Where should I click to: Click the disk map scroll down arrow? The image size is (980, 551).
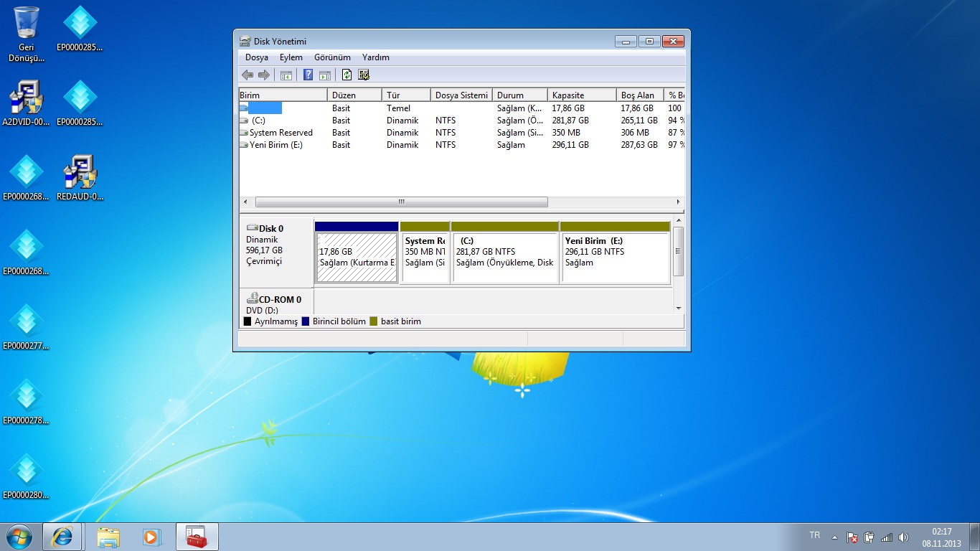(x=679, y=308)
